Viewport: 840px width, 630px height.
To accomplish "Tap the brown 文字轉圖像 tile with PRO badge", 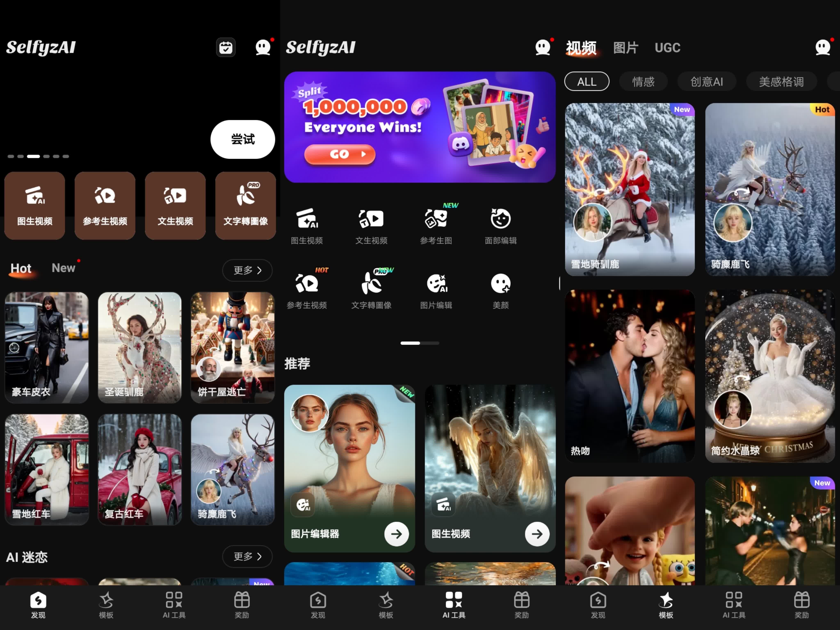I will click(245, 205).
